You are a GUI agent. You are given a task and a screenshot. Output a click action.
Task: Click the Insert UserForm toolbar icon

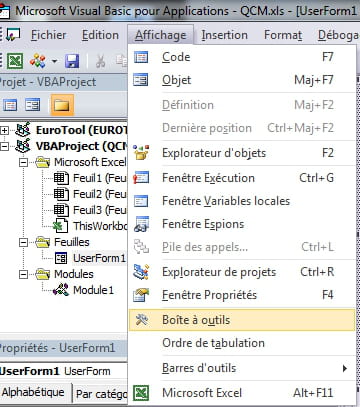click(38, 61)
